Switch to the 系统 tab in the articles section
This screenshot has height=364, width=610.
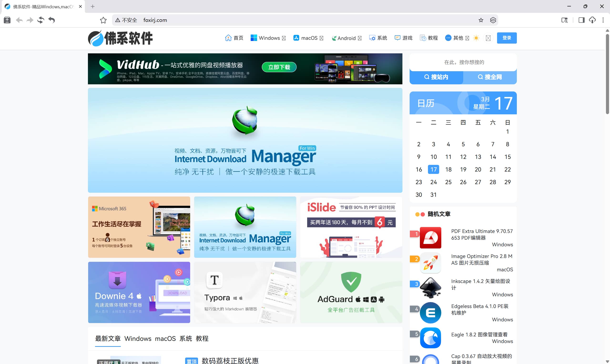pos(186,339)
